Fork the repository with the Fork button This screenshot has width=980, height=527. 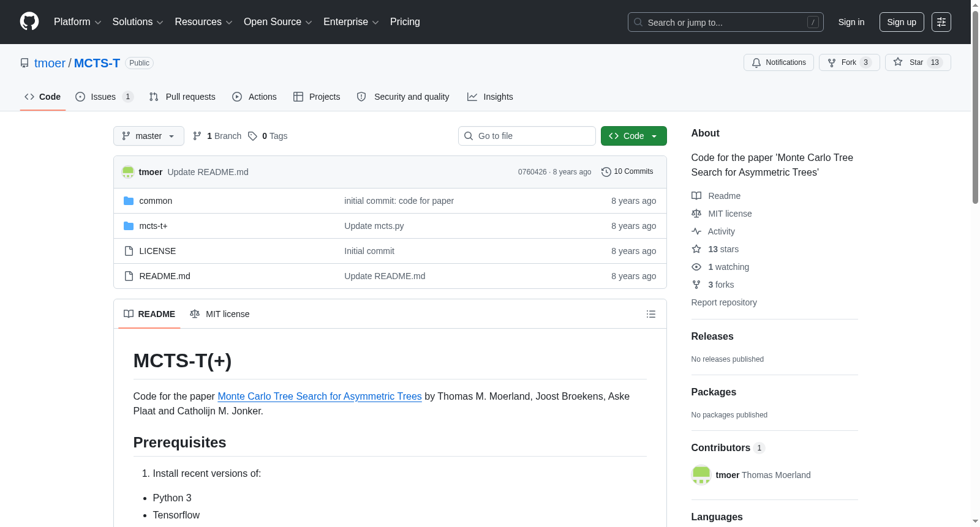click(x=849, y=62)
